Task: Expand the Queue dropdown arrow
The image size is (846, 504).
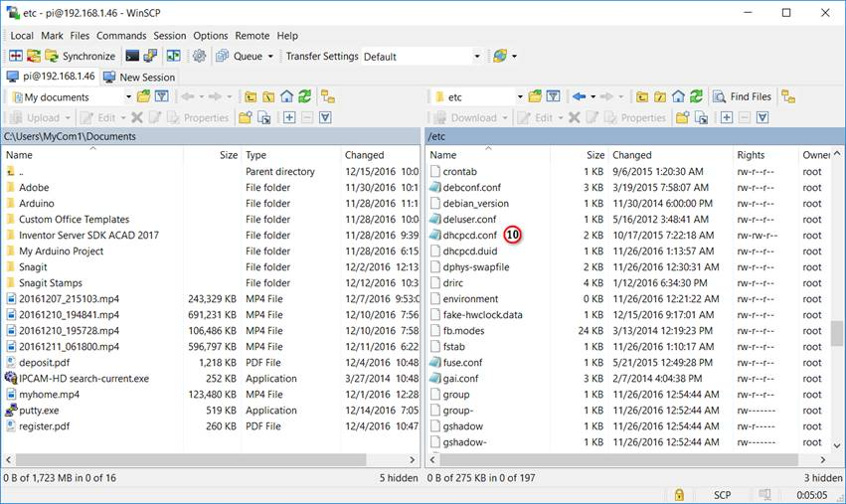Action: (270, 56)
